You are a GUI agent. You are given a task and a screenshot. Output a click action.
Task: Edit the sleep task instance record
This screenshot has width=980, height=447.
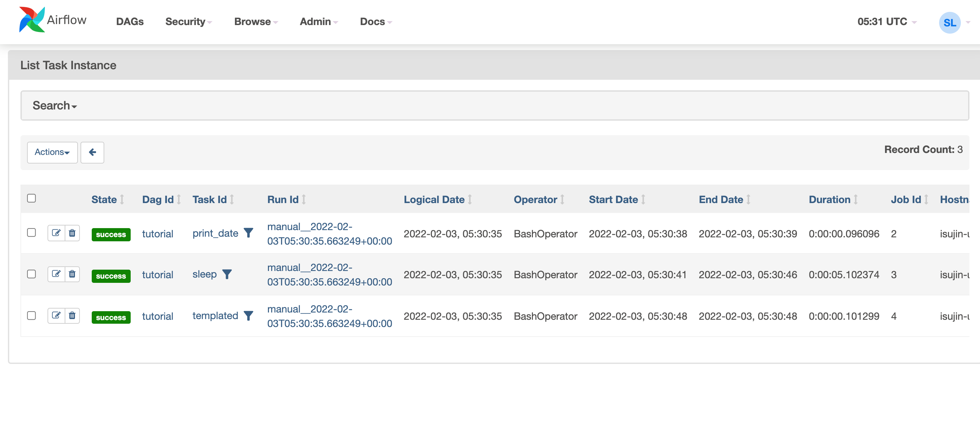(x=56, y=274)
